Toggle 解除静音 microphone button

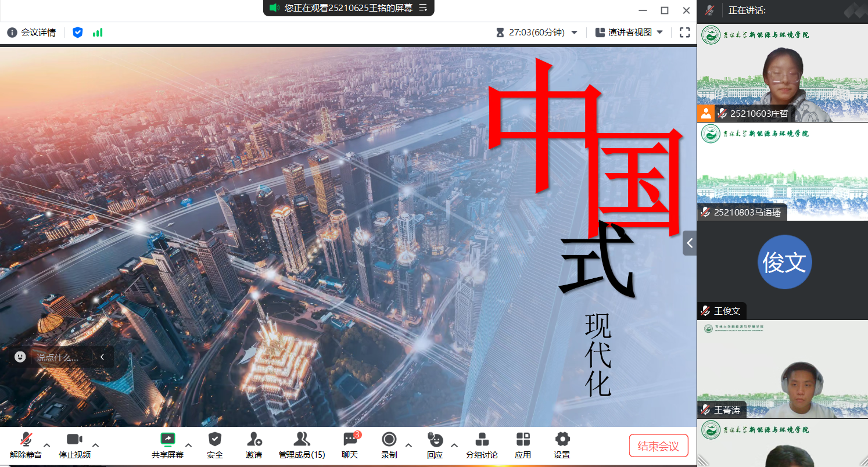pos(26,440)
